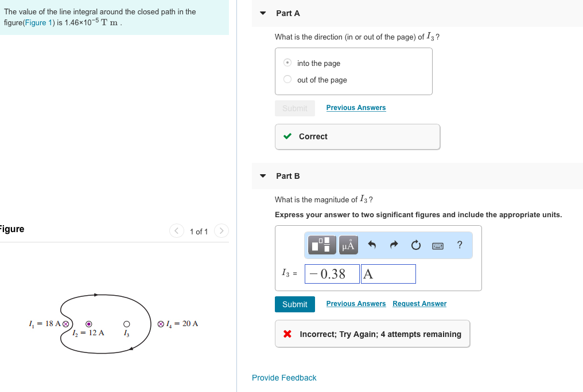583x392 pixels.
Task: Click the Provide Feedback link
Action: coord(283,378)
